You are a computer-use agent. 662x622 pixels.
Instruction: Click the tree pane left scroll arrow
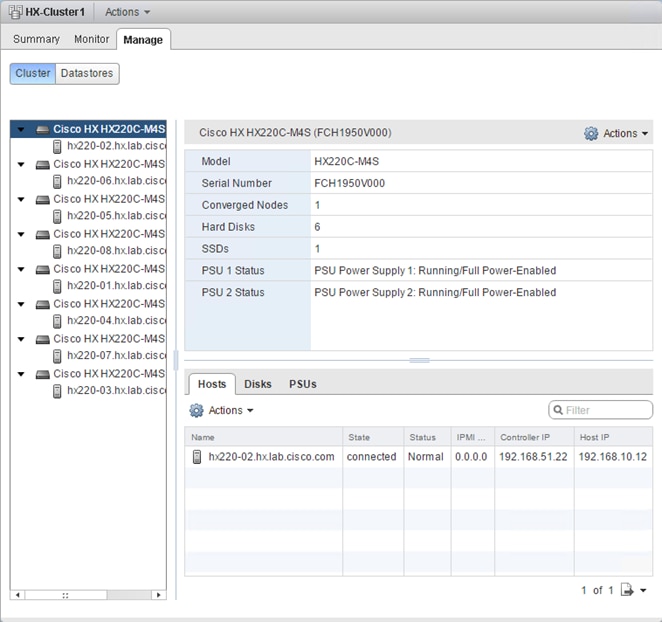click(18, 595)
